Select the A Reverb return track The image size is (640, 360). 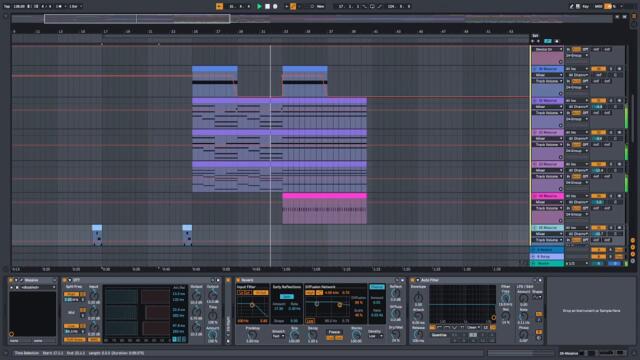point(547,249)
